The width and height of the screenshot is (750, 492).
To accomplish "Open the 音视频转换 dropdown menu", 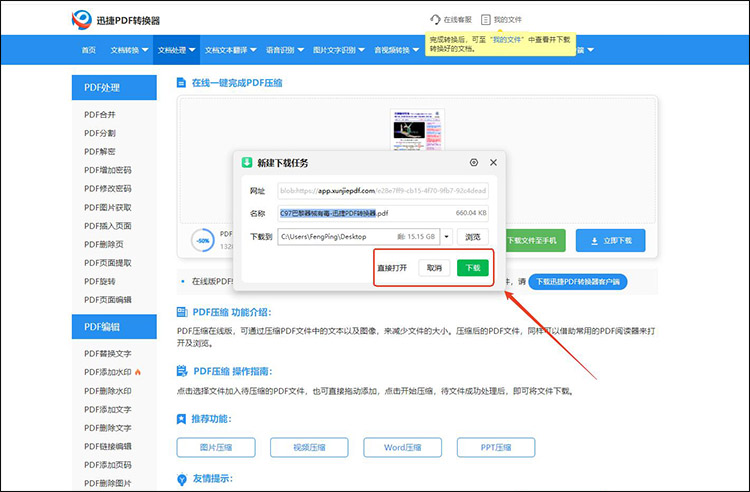I will coord(397,50).
